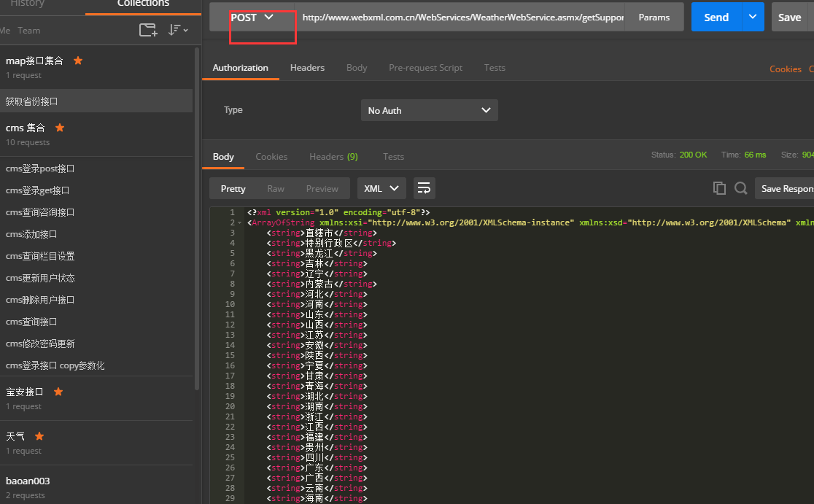This screenshot has width=814, height=504.
Task: Click the 直辖市 string in the response
Action: [x=319, y=233]
